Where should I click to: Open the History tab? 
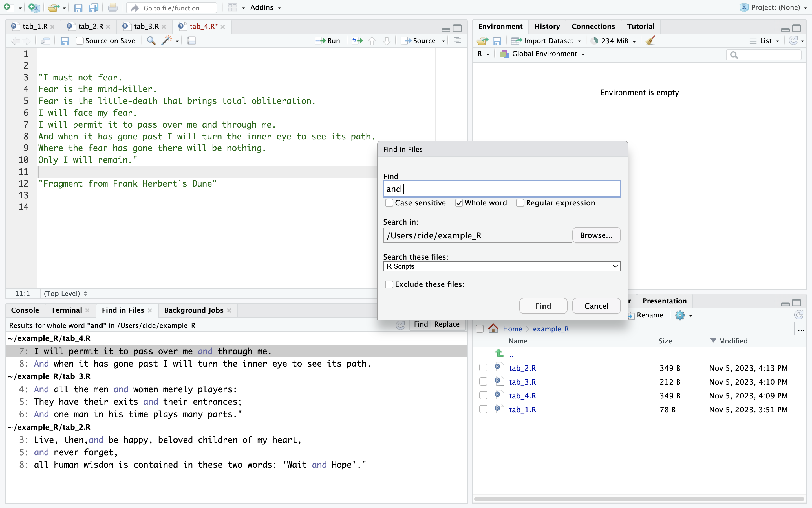tap(547, 26)
